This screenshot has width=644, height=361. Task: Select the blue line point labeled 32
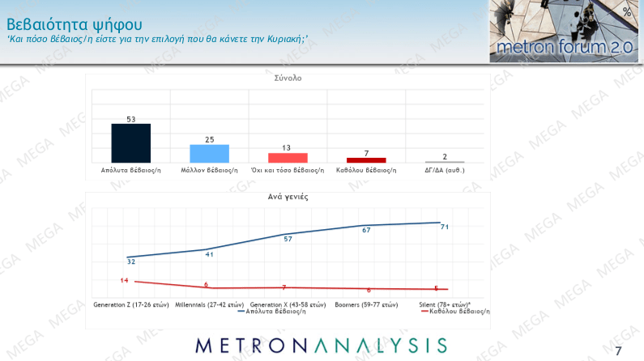[130, 257]
